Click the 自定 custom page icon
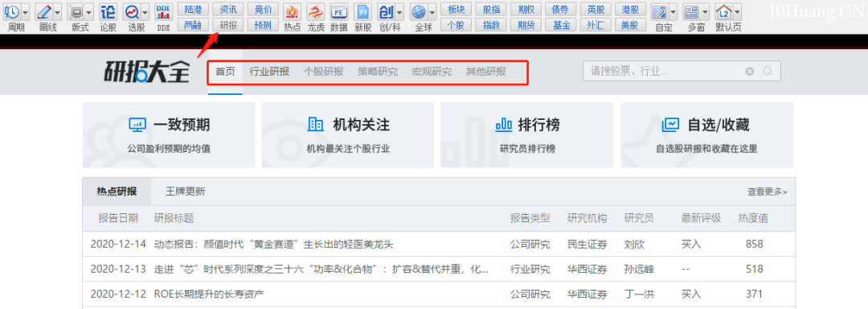 [659, 11]
